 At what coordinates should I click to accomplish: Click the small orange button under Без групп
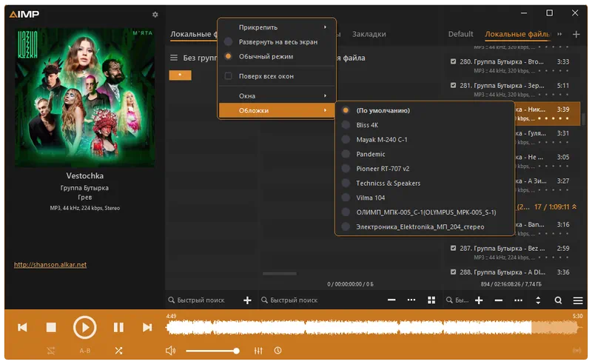[x=180, y=75]
